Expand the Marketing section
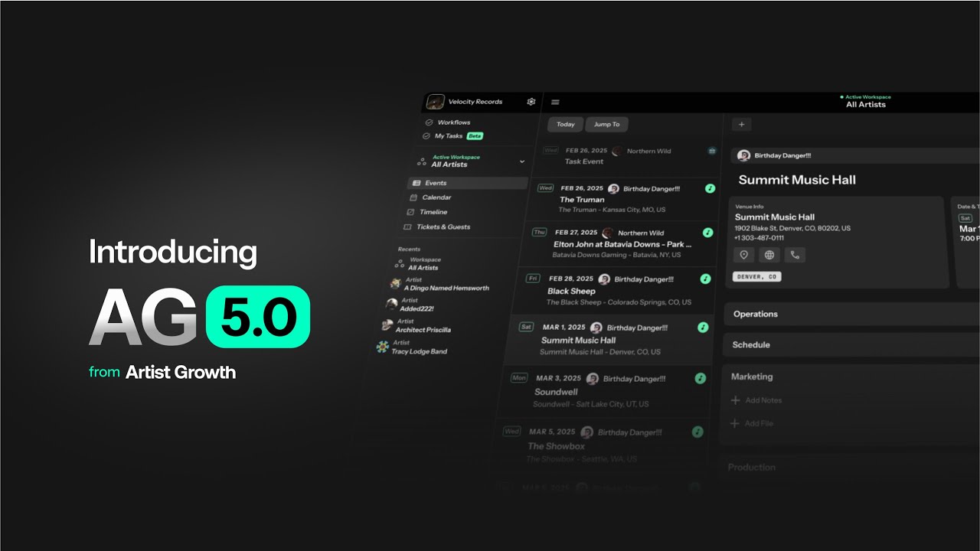 pyautogui.click(x=752, y=377)
